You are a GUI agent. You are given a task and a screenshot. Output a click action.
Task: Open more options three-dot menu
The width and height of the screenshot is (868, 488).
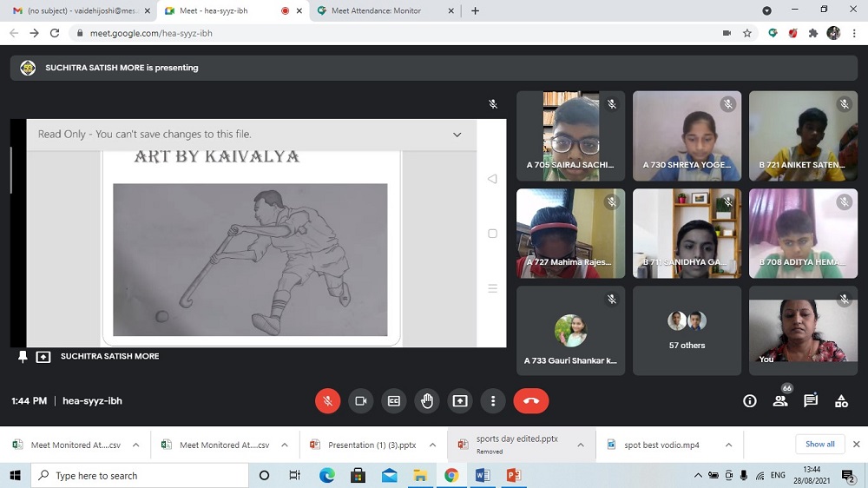click(x=493, y=400)
